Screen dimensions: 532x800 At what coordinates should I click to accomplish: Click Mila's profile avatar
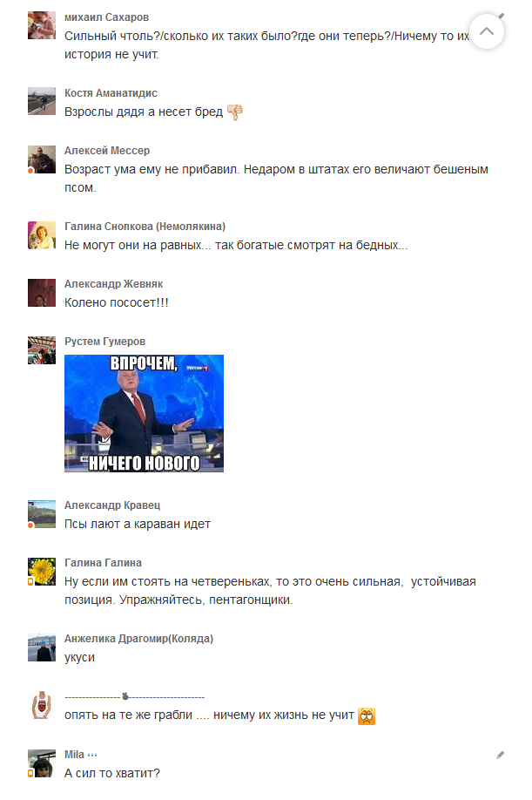41,763
